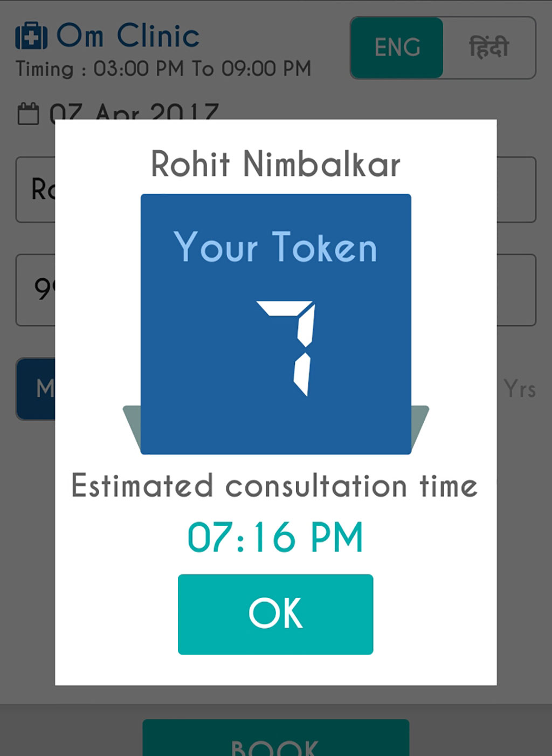Click the Estimated consultation time label

coord(274,485)
